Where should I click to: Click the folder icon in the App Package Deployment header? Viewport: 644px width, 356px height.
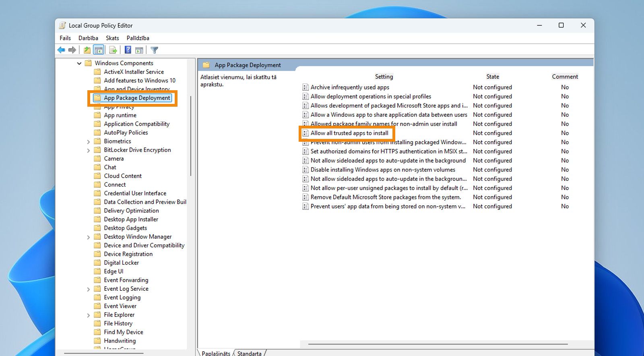point(206,65)
